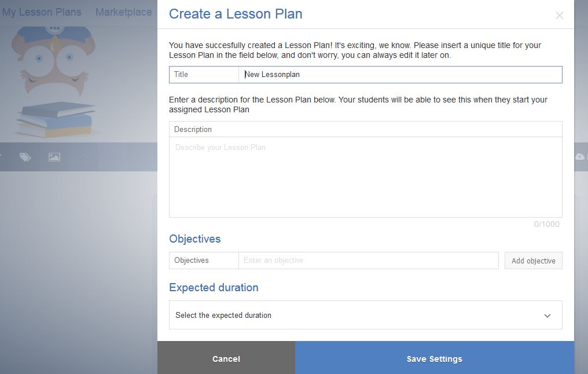588x374 pixels.
Task: Click the Add objective button
Action: coord(533,261)
